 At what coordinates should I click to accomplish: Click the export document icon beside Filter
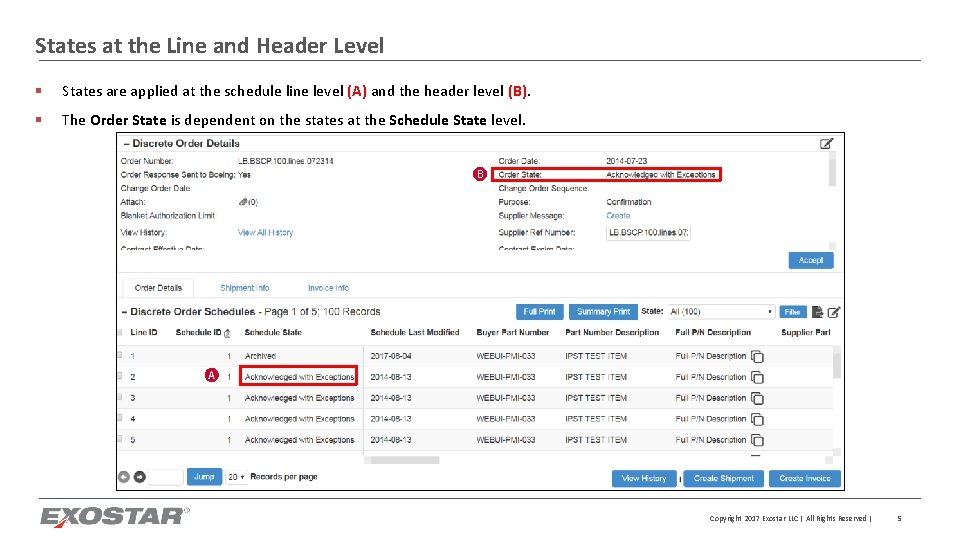(817, 312)
